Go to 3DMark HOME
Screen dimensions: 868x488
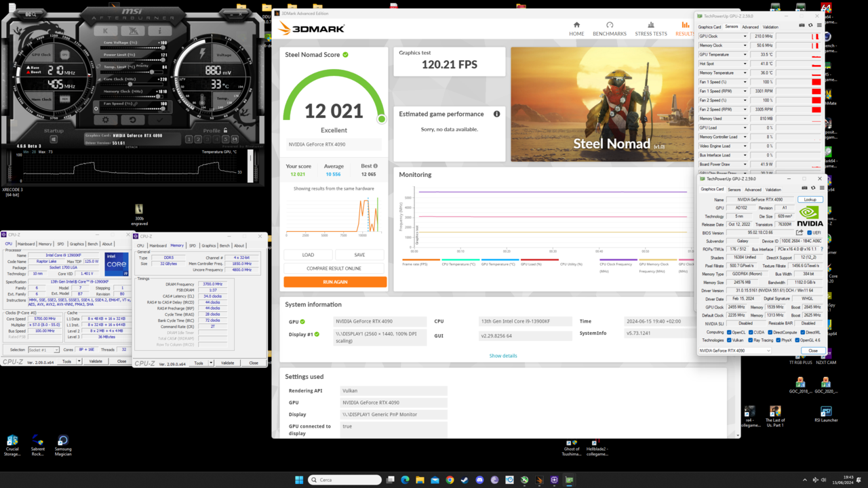(576, 29)
